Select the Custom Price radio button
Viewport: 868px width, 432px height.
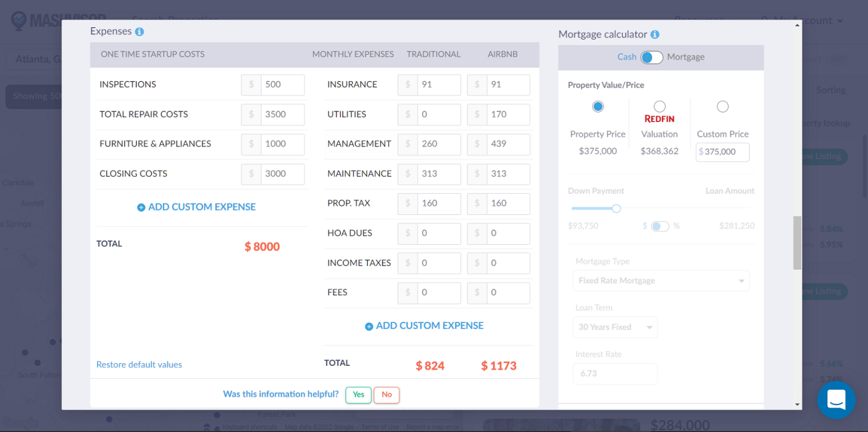click(x=723, y=106)
